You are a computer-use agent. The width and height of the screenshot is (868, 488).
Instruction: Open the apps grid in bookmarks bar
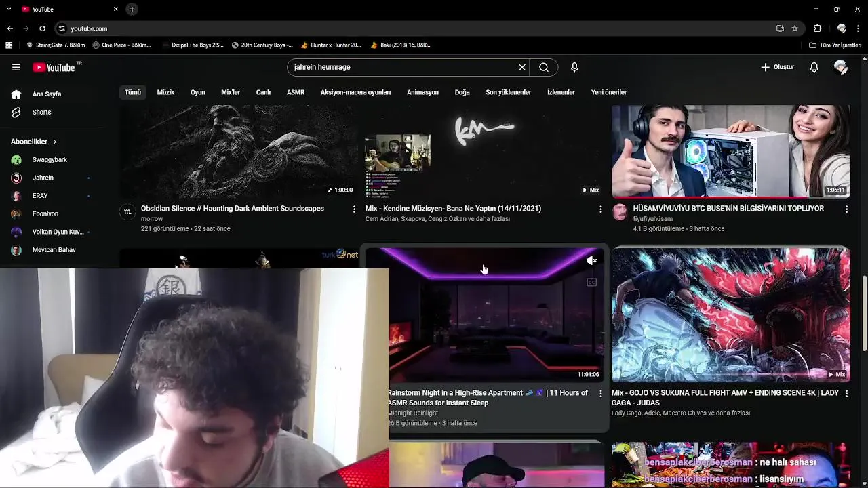9,45
